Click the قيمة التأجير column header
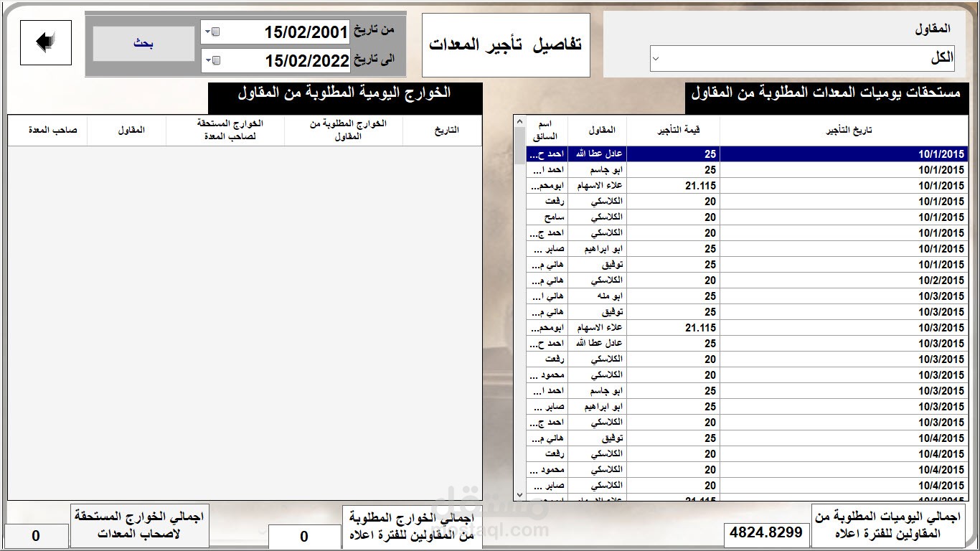 (674, 131)
